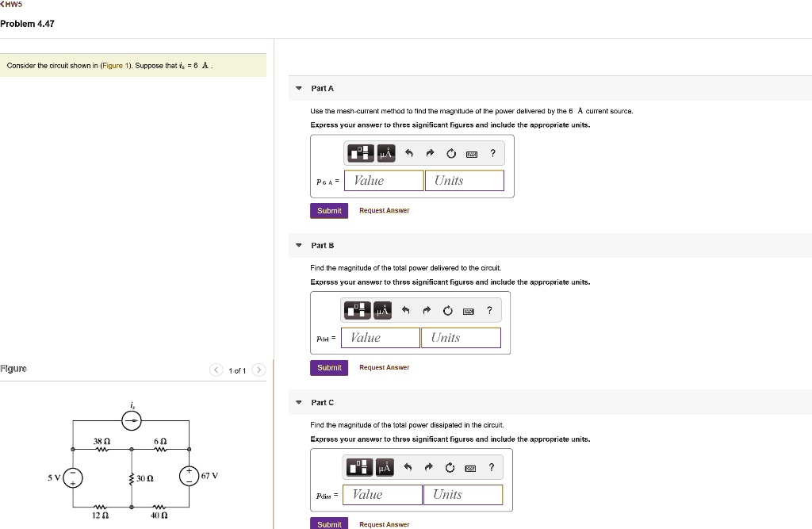Click the redo arrow in Part B toolbar
Viewport: 812px width, 529px height.
point(427,311)
